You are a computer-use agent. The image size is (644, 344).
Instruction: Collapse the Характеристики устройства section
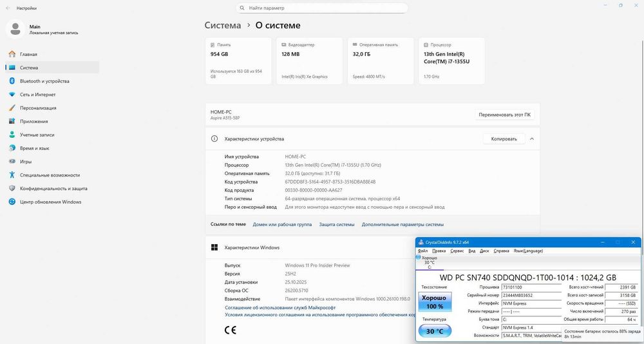(531, 139)
